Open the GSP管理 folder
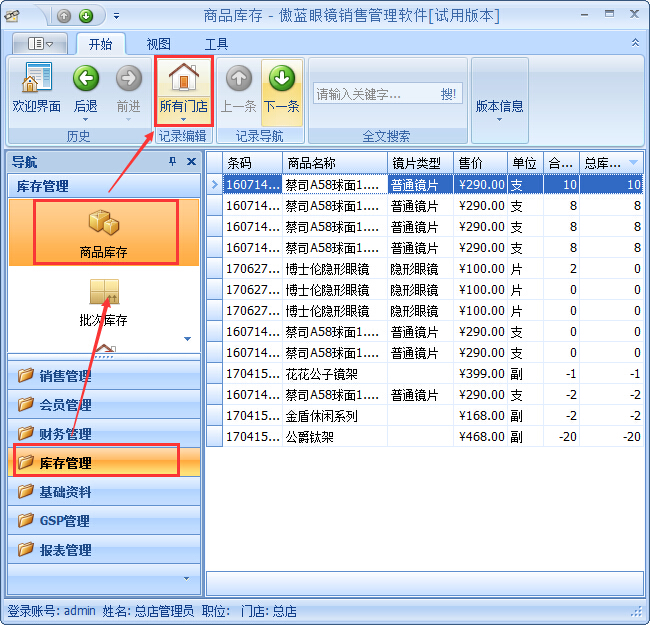Image resolution: width=650 pixels, height=625 pixels. pos(104,521)
